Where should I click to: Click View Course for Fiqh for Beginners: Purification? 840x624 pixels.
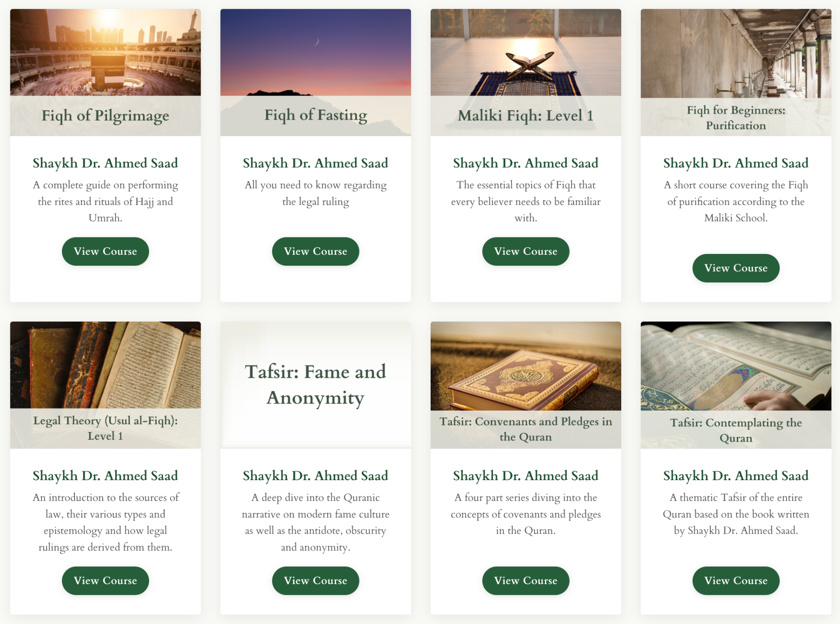(x=736, y=268)
